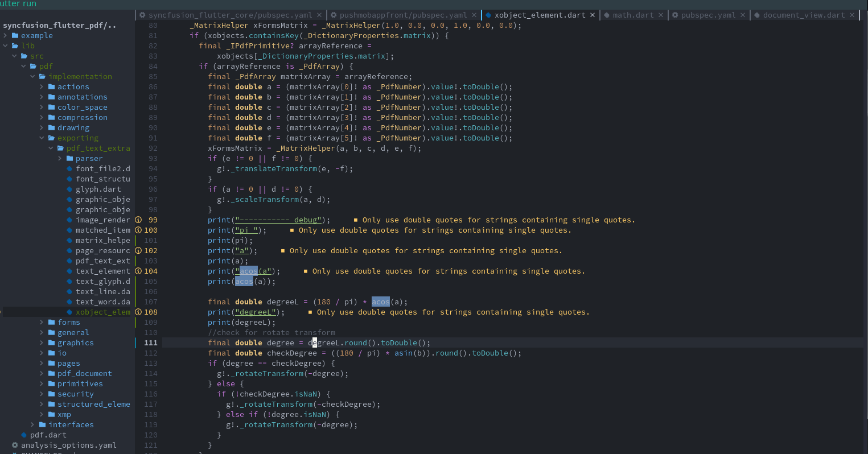This screenshot has height=454, width=868.
Task: Expand the interfaces folder
Action: 32,424
